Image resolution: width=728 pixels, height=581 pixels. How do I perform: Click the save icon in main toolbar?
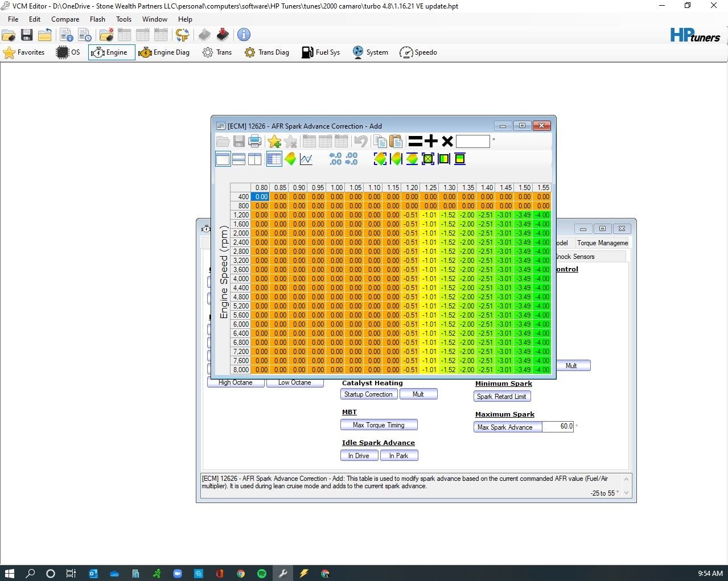(27, 35)
